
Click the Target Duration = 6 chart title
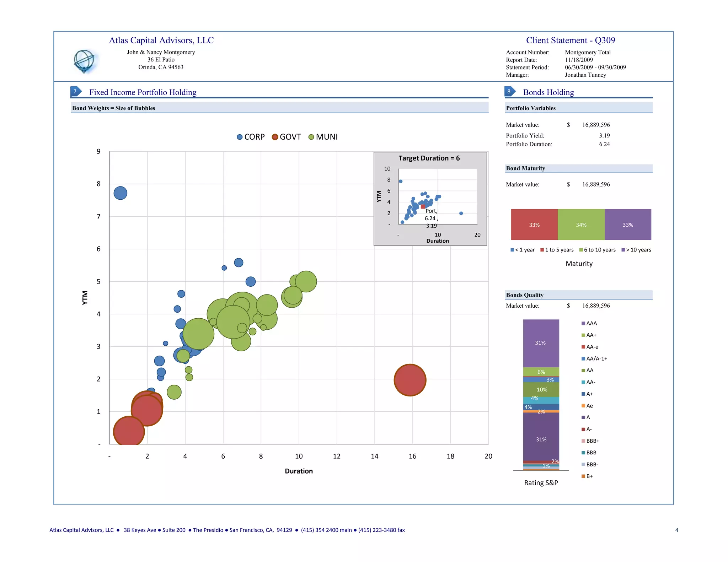(429, 158)
